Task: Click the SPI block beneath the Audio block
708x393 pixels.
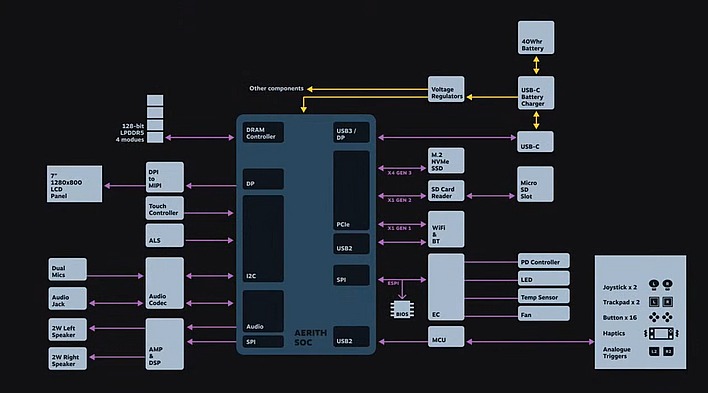Action: tap(263, 342)
